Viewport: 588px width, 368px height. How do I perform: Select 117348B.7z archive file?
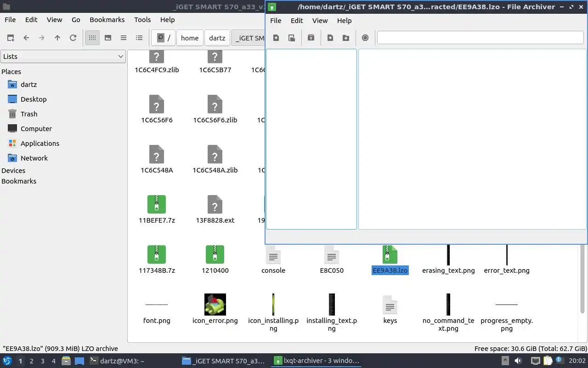coord(157,259)
